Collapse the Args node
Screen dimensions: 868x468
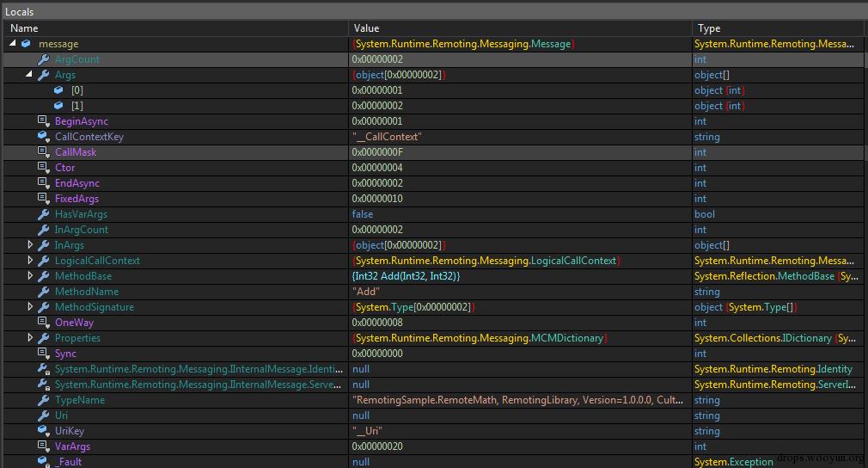[x=30, y=75]
